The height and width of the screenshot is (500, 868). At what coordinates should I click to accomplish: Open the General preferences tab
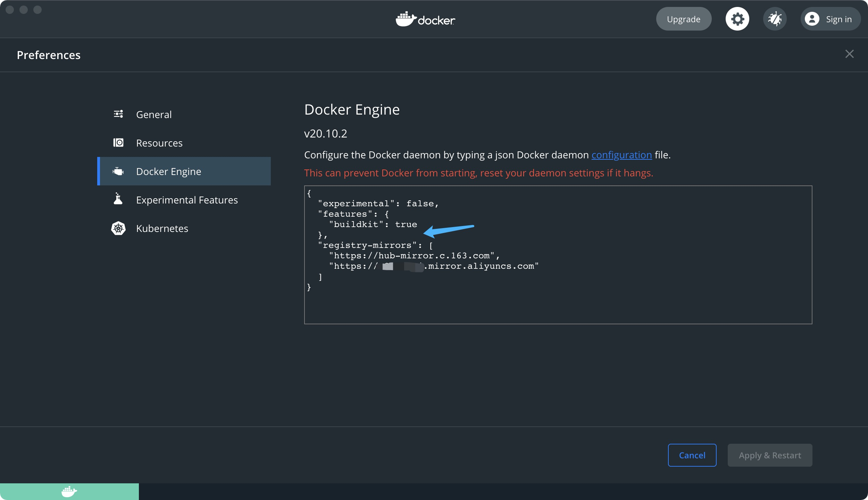184,114
